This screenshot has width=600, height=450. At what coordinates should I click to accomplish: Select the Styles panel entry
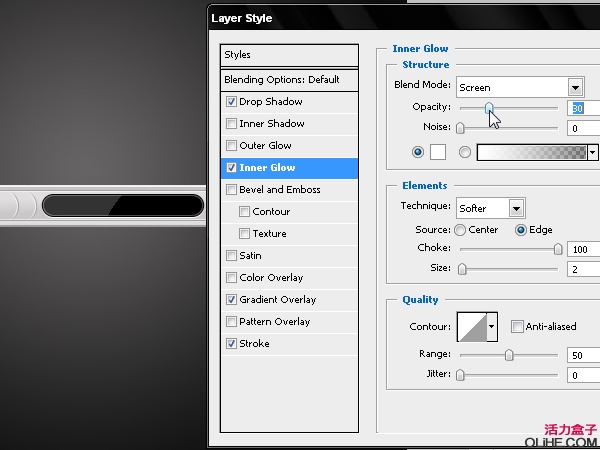tap(289, 55)
